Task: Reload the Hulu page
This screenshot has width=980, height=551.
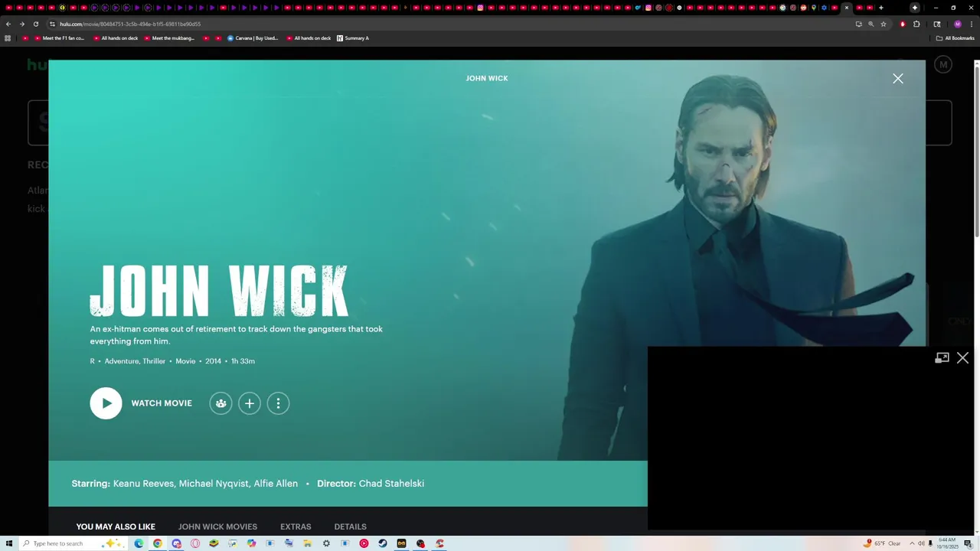Action: (35, 24)
